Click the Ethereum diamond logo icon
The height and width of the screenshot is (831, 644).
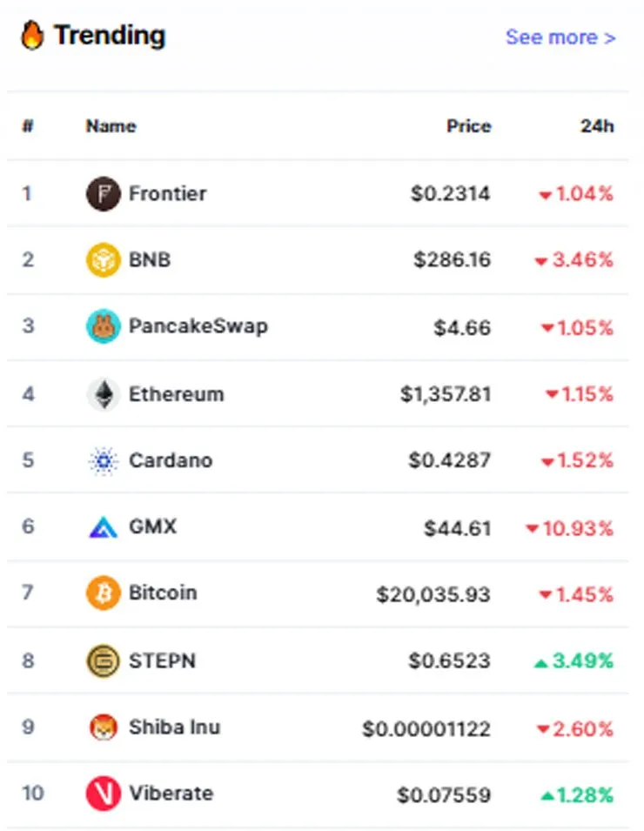click(x=103, y=394)
